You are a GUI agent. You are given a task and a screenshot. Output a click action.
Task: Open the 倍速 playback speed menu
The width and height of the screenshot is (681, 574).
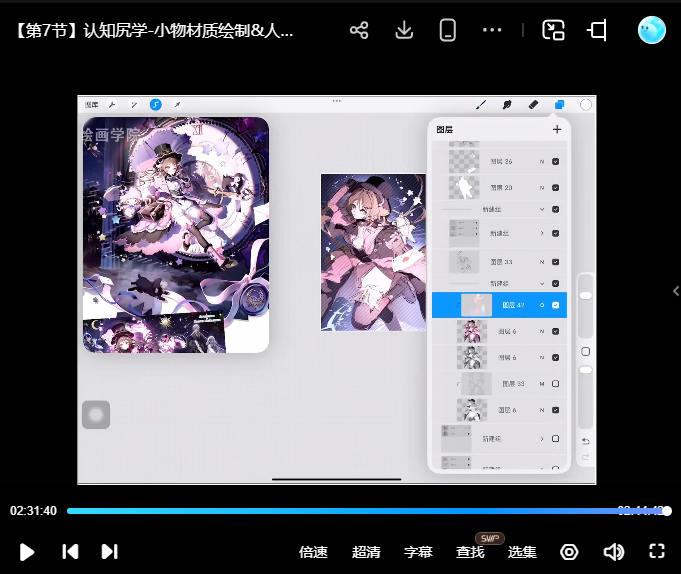(x=313, y=552)
